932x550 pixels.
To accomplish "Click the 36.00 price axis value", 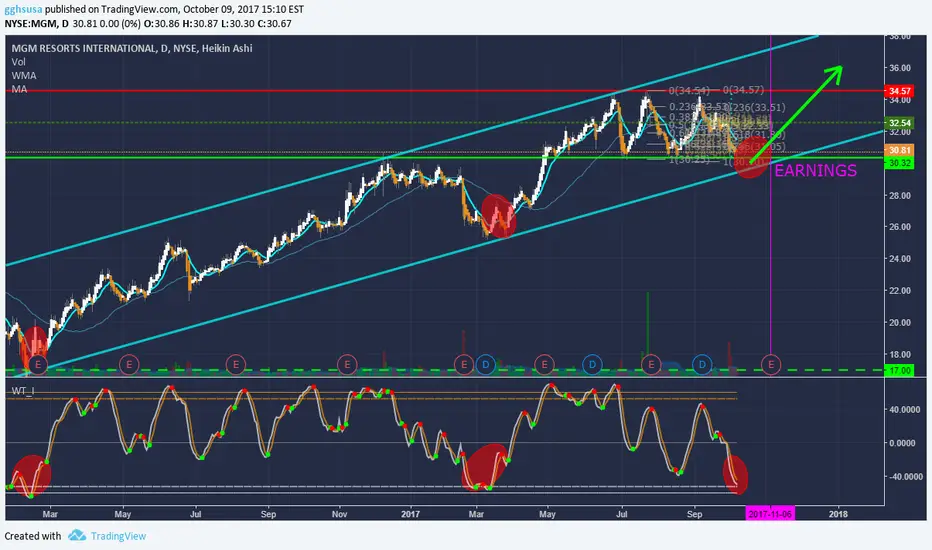I will click(900, 68).
